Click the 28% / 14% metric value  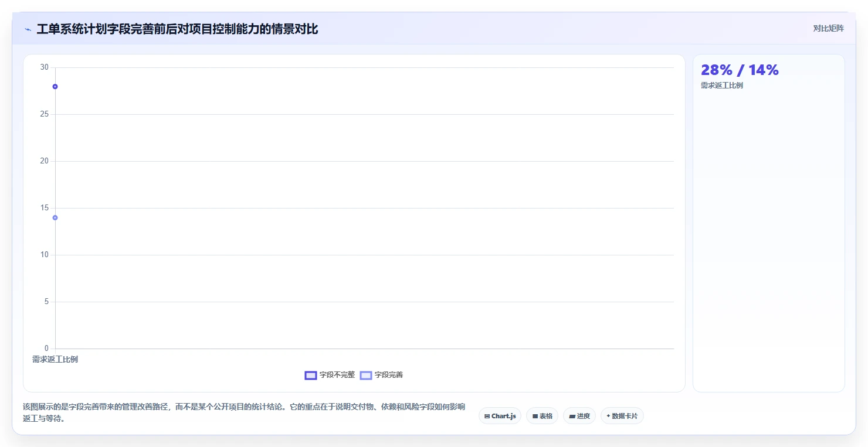point(740,70)
